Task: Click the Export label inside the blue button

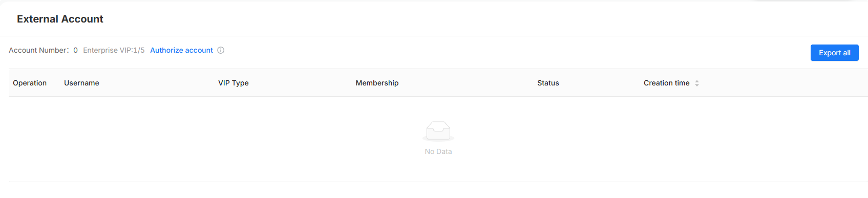Action: click(830, 53)
